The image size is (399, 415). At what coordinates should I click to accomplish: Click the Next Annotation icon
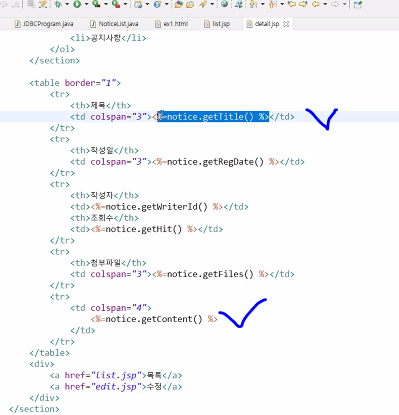(253, 4)
